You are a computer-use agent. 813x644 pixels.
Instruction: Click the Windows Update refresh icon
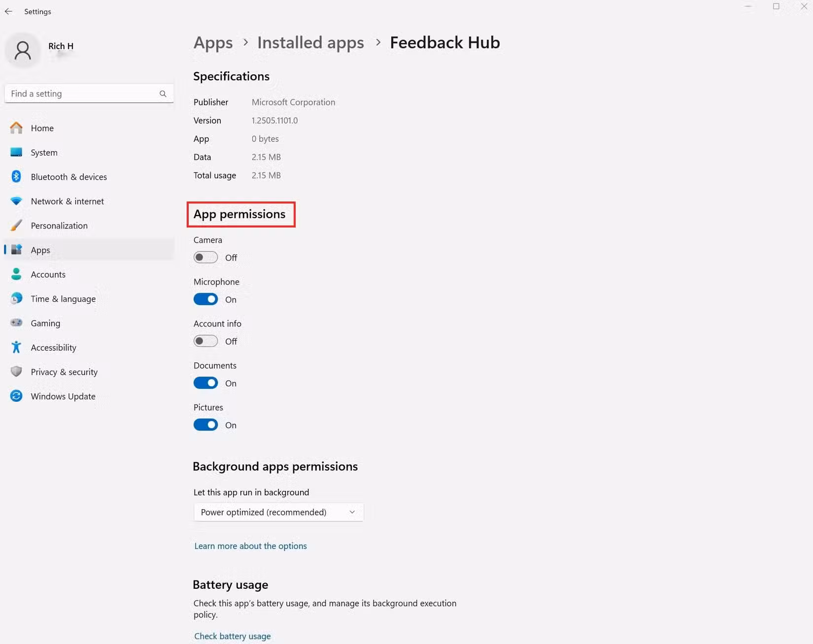16,396
